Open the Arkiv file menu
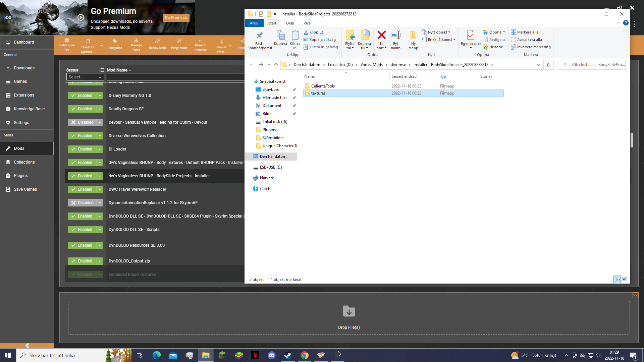This screenshot has height=362, width=644. [x=254, y=23]
